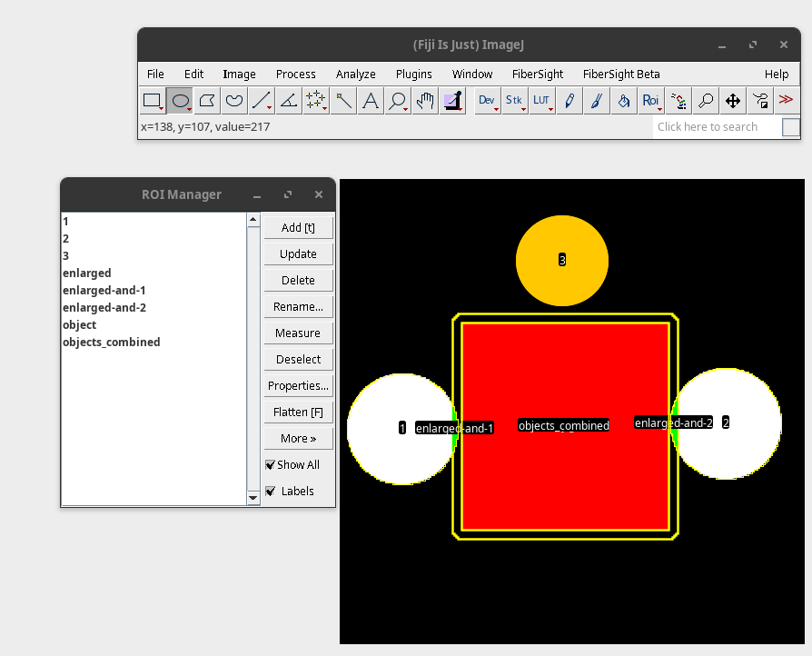Image resolution: width=812 pixels, height=656 pixels.
Task: Toggle the Color picker tool
Action: pos(452,100)
